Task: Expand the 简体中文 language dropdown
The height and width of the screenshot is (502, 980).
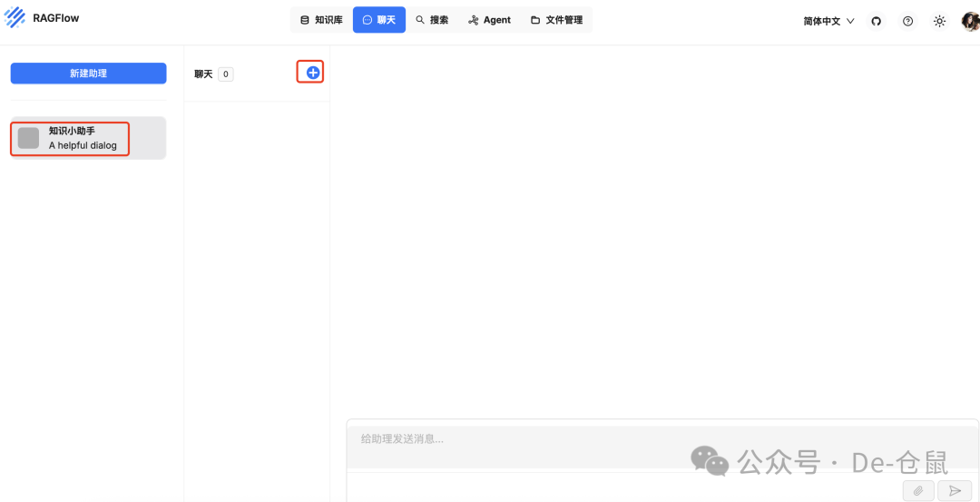Action: tap(828, 21)
